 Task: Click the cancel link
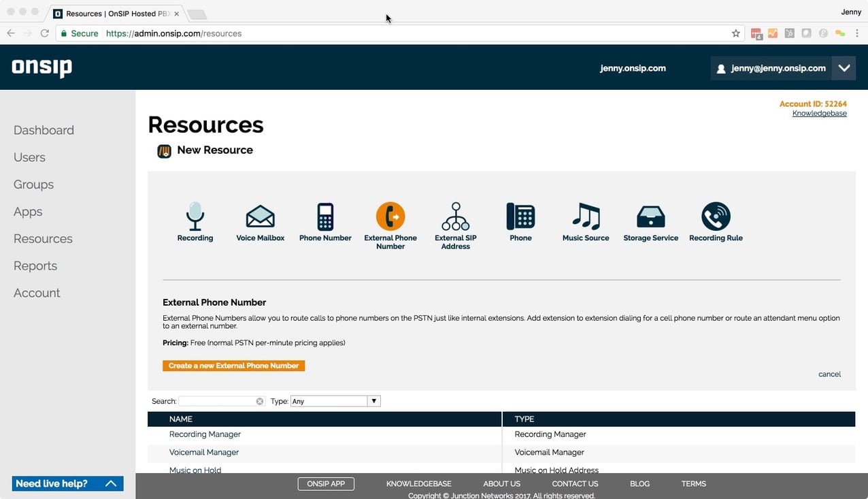pyautogui.click(x=829, y=374)
